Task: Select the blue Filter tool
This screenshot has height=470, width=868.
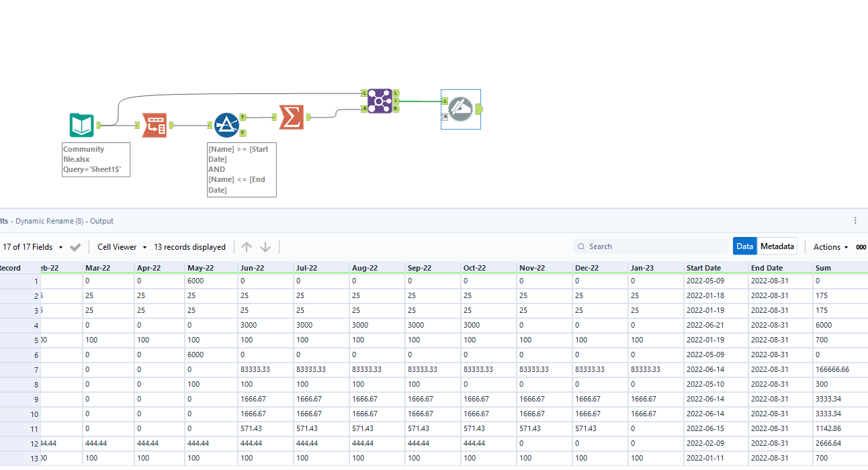Action: click(x=226, y=125)
